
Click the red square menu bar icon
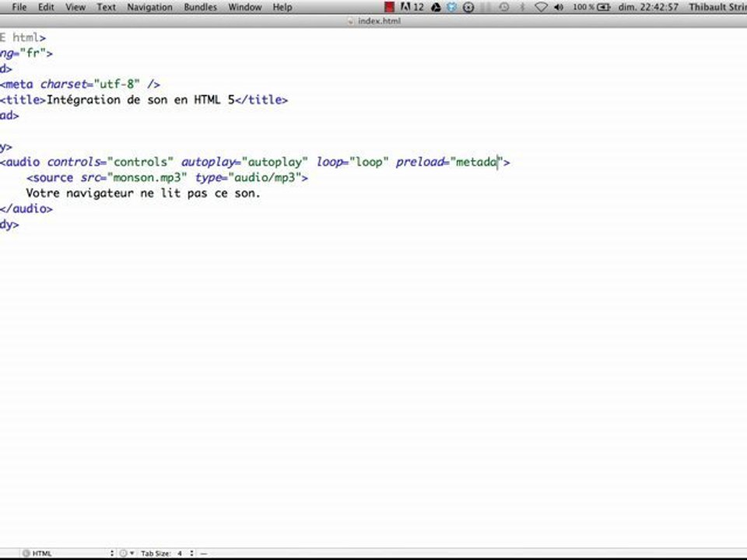click(389, 7)
